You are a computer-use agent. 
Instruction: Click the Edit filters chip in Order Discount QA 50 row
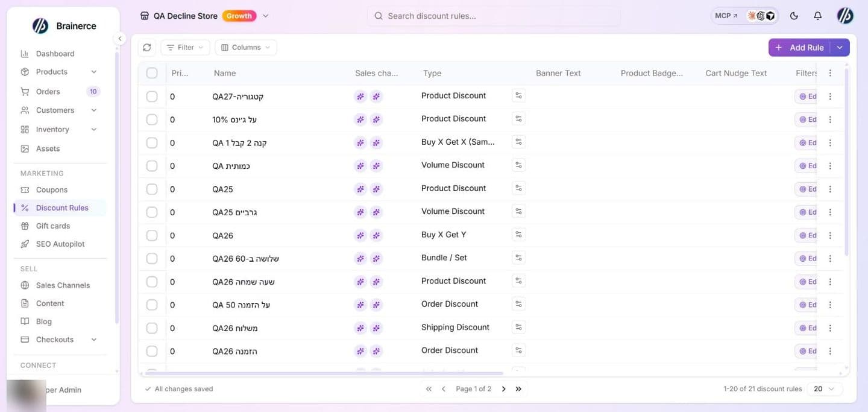coord(807,305)
